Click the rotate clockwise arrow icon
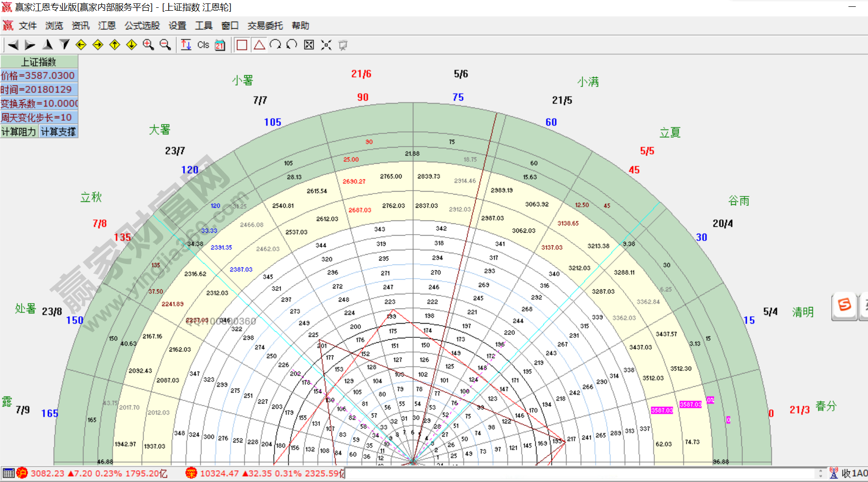868x482 pixels. click(x=275, y=45)
